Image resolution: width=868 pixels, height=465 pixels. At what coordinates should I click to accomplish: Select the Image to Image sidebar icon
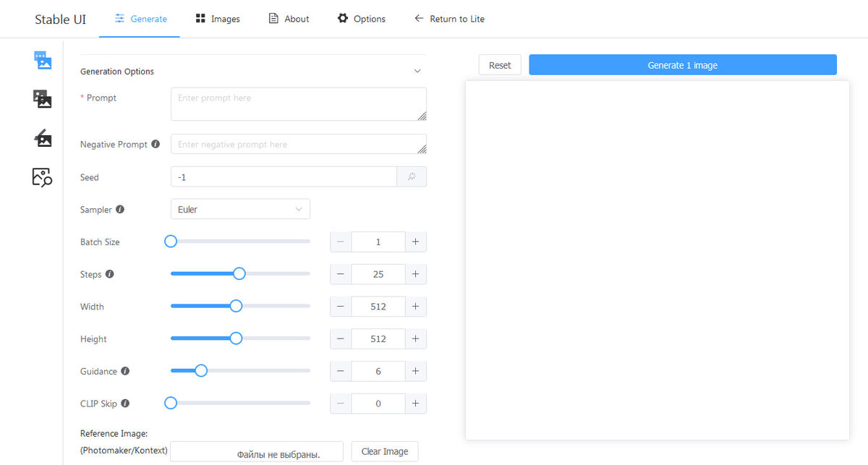(43, 99)
